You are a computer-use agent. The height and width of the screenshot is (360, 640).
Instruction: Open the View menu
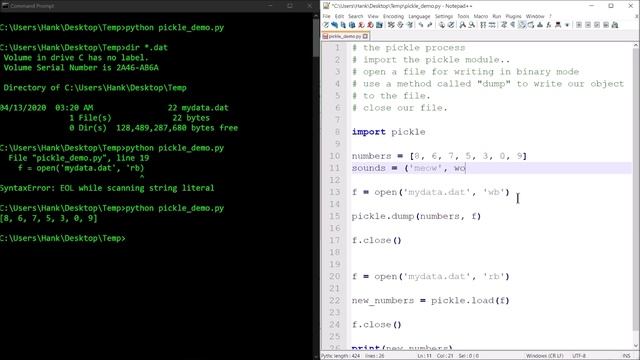pyautogui.click(x=373, y=16)
